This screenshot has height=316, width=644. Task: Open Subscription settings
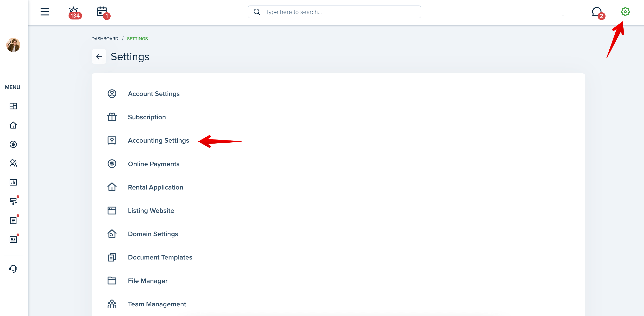(147, 117)
